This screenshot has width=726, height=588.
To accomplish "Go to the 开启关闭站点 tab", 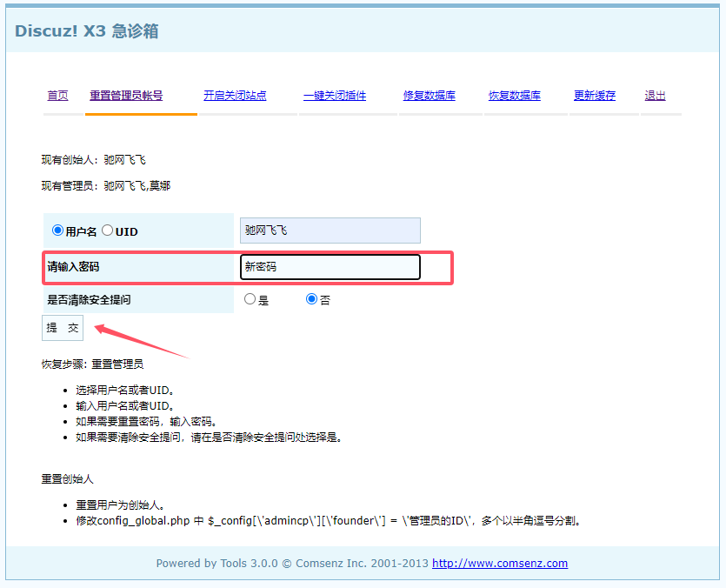I will [x=235, y=96].
